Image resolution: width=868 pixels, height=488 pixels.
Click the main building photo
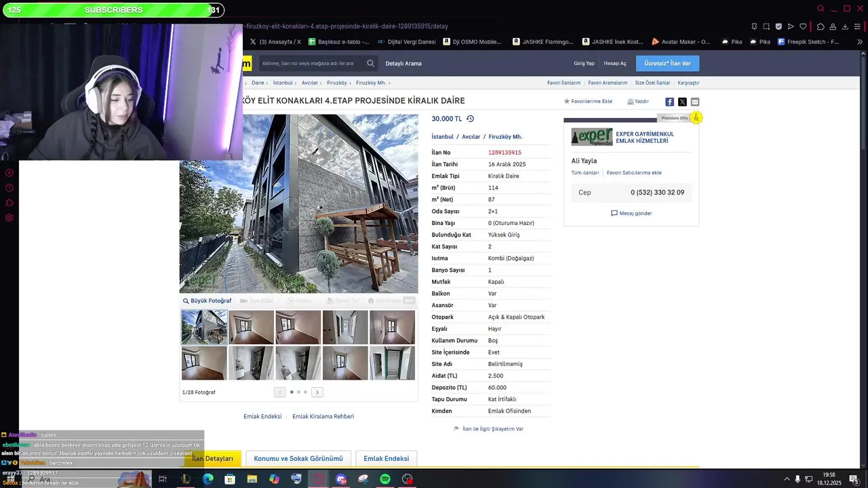[x=298, y=203]
